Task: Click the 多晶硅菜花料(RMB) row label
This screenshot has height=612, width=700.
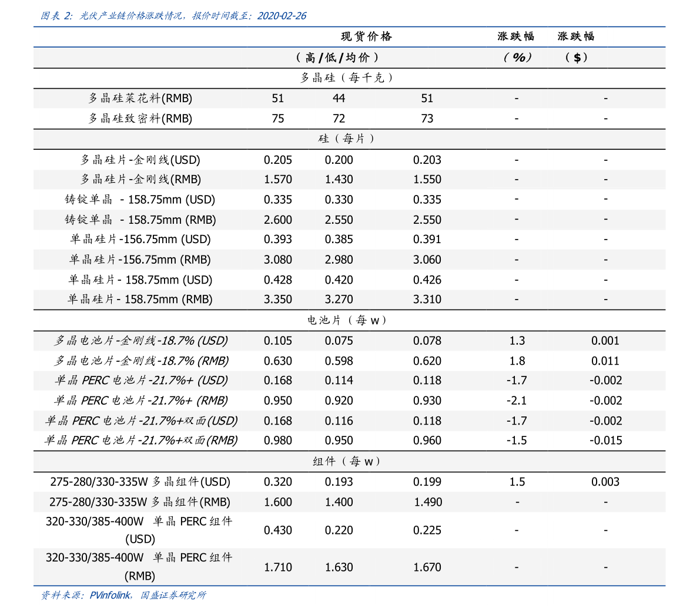Action: [140, 98]
